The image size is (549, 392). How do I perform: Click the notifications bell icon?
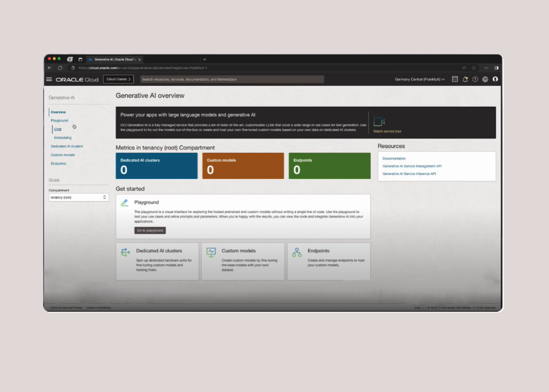click(465, 79)
